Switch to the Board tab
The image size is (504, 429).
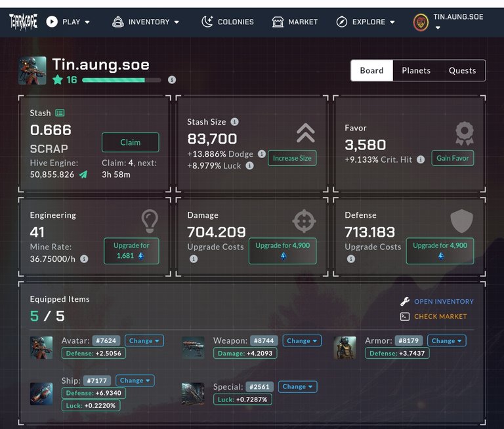point(372,70)
